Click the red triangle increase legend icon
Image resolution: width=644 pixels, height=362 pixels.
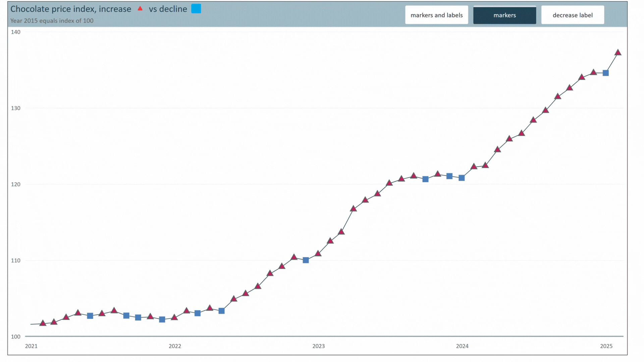[x=140, y=9]
